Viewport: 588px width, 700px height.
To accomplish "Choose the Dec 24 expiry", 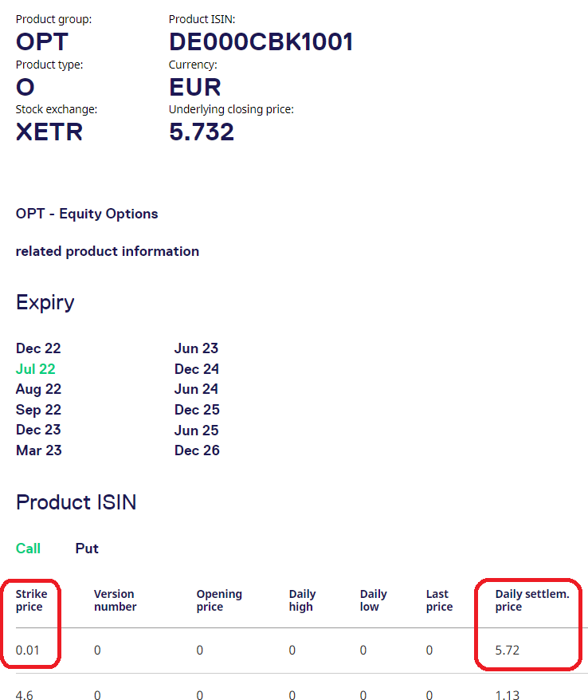I will [197, 369].
